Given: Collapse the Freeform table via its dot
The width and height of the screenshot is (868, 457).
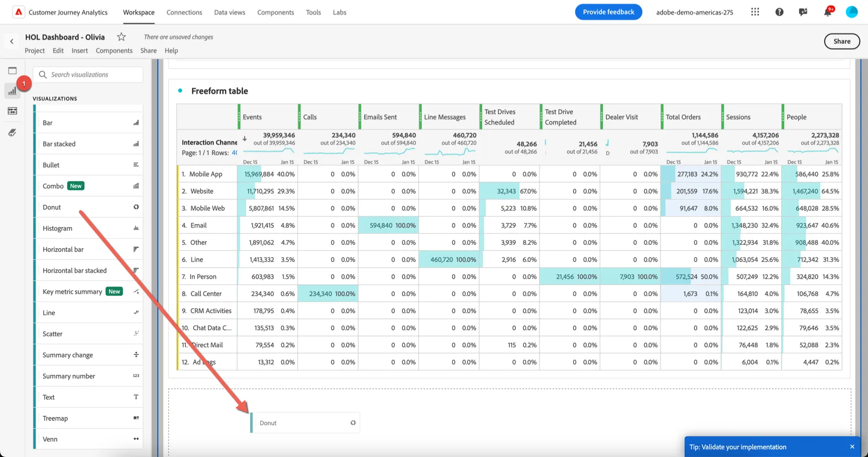Looking at the screenshot, I should pyautogui.click(x=180, y=90).
